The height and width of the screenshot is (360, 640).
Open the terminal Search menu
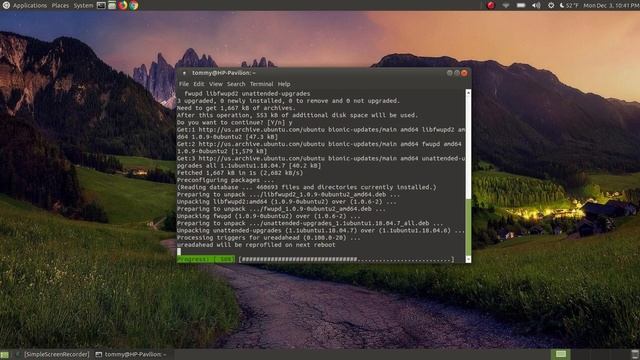click(236, 84)
